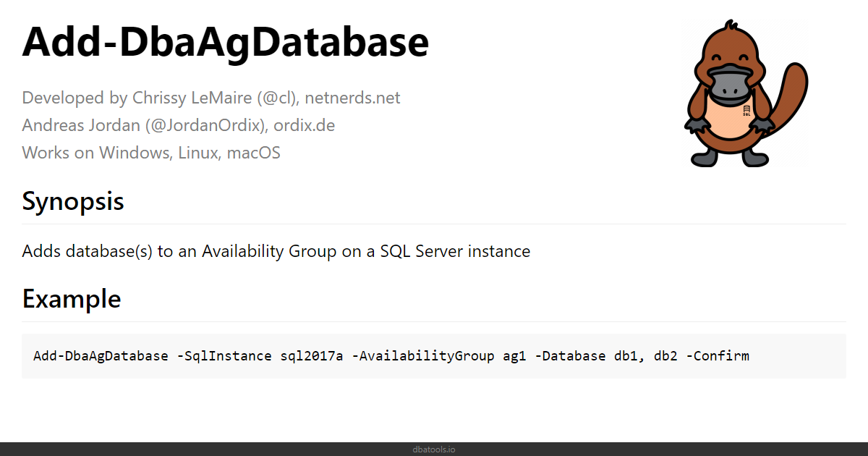Click the line 'Developed by Chrissy LeMaire (@cl), netnerds.net'
868x456 pixels.
click(x=211, y=98)
